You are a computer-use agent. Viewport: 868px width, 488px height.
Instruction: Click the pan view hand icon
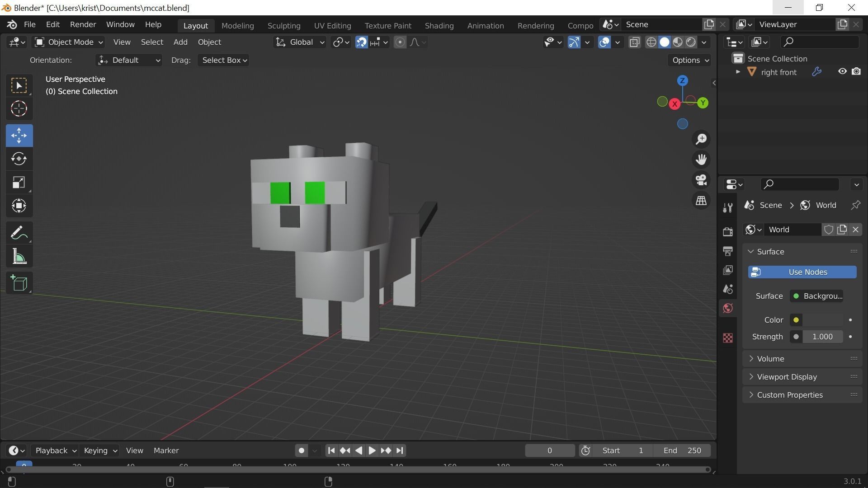coord(701,160)
